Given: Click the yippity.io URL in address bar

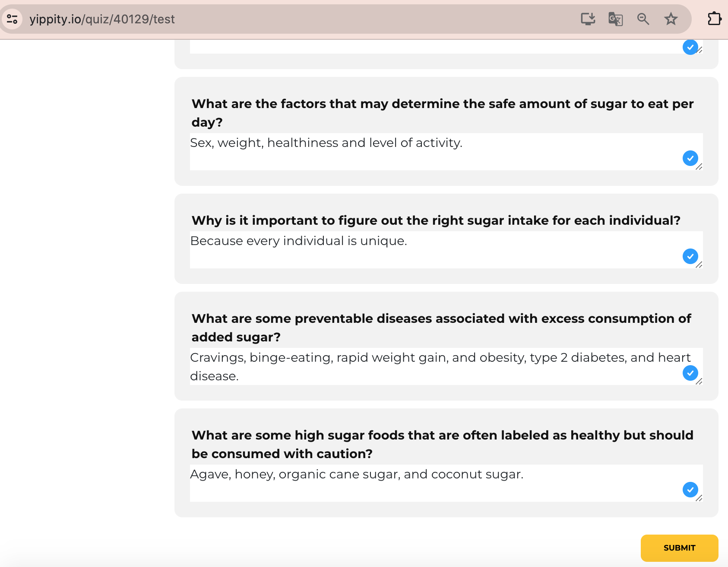Looking at the screenshot, I should click(x=102, y=19).
